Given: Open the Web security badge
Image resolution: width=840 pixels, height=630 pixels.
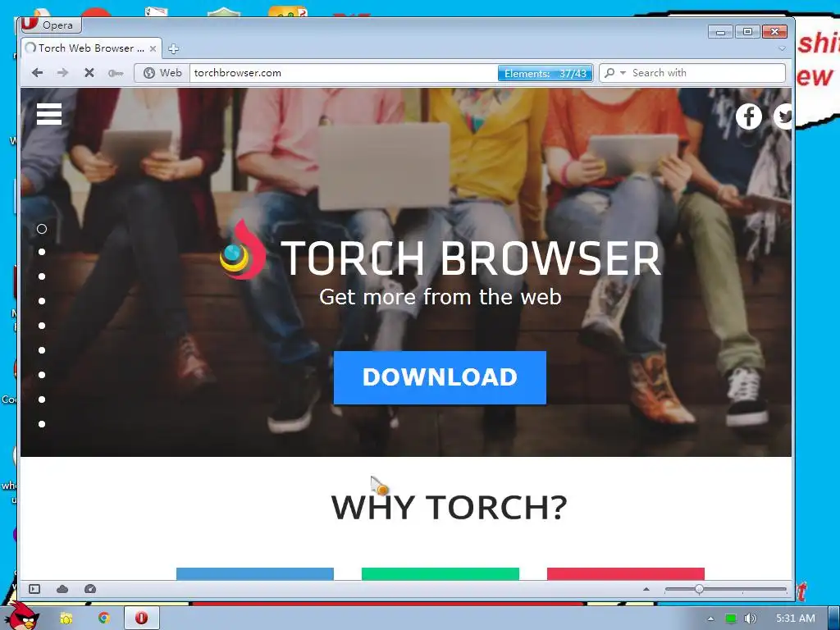Looking at the screenshot, I should (162, 73).
